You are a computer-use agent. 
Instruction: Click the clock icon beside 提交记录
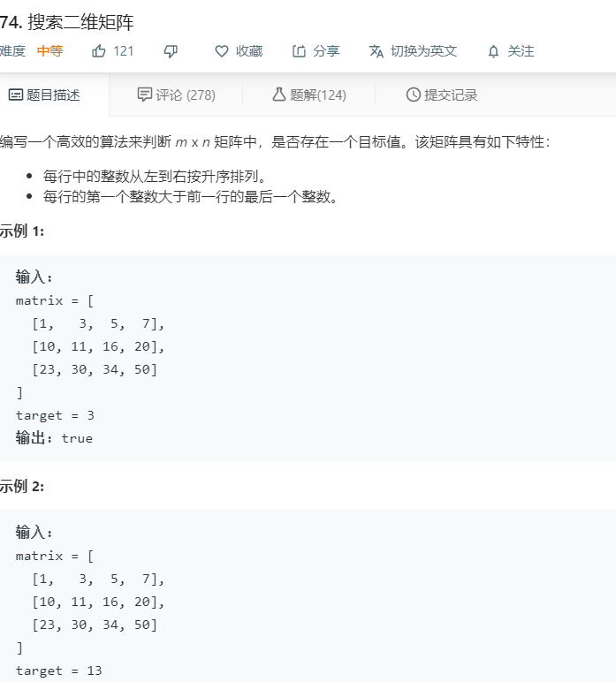coord(414,95)
